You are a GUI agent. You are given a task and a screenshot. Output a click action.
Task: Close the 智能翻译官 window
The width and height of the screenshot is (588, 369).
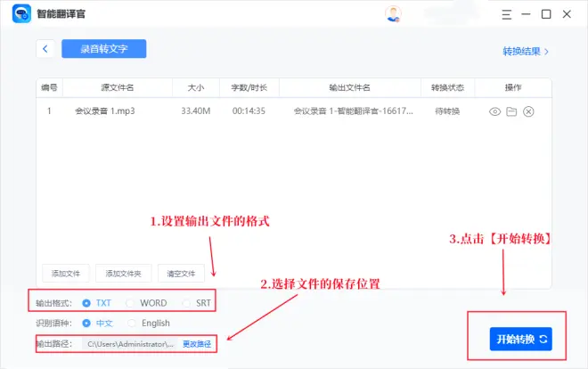click(567, 14)
